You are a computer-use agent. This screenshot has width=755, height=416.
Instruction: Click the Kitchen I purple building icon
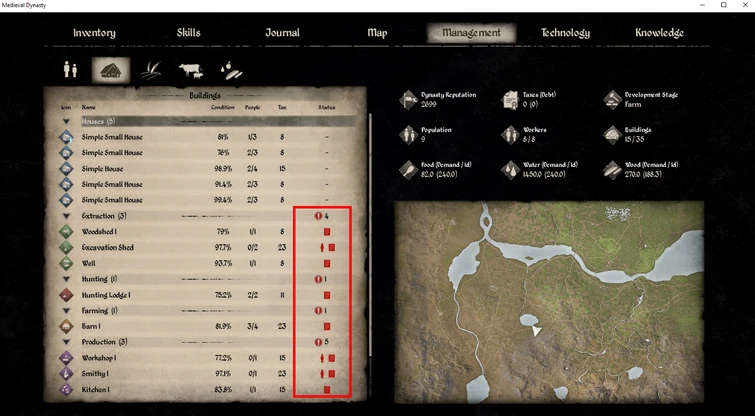coord(66,389)
